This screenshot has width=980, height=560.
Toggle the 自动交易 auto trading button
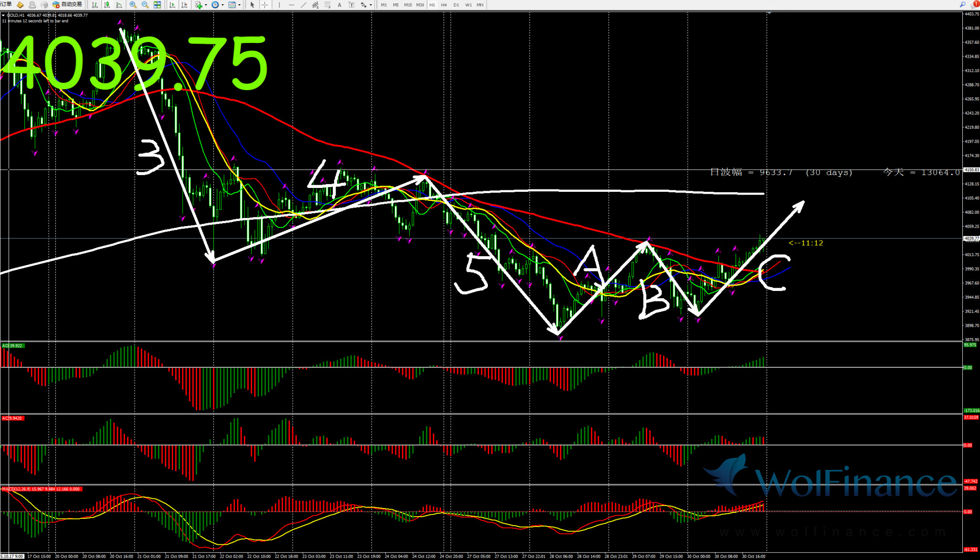coord(67,5)
